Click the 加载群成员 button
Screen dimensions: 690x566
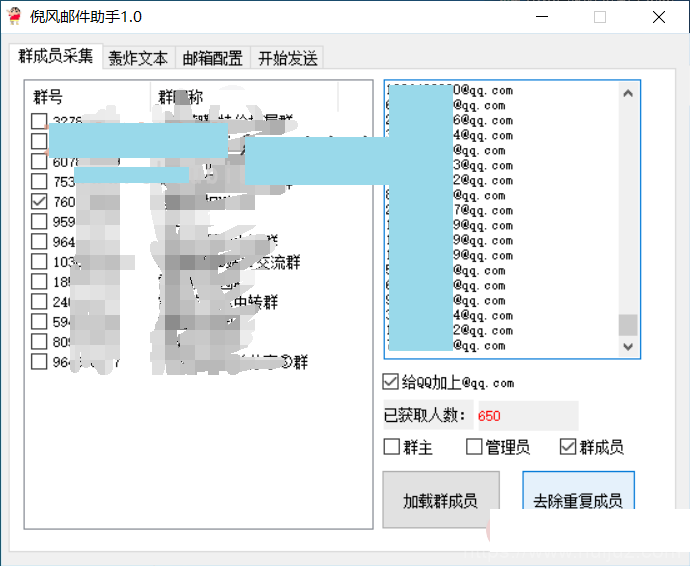[x=441, y=500]
